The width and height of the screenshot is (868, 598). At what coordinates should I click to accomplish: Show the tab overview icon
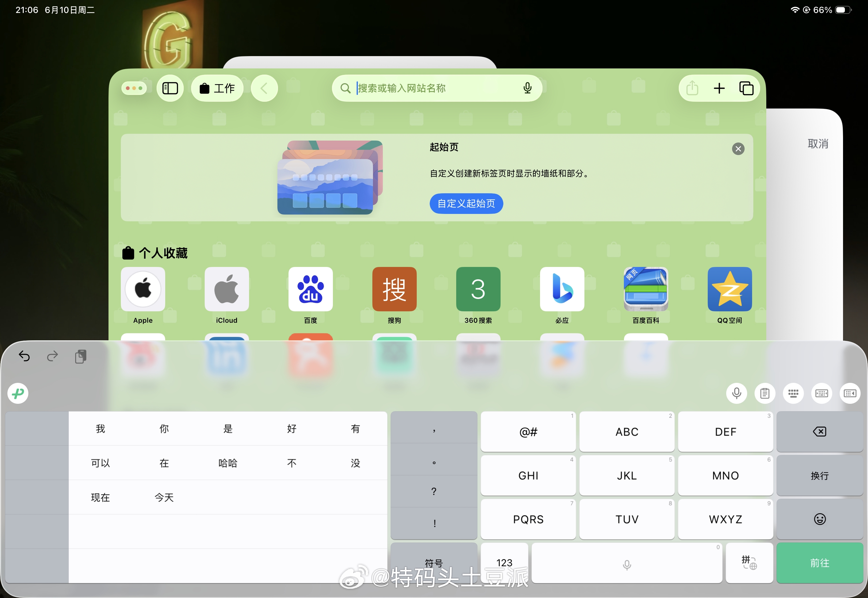(746, 88)
